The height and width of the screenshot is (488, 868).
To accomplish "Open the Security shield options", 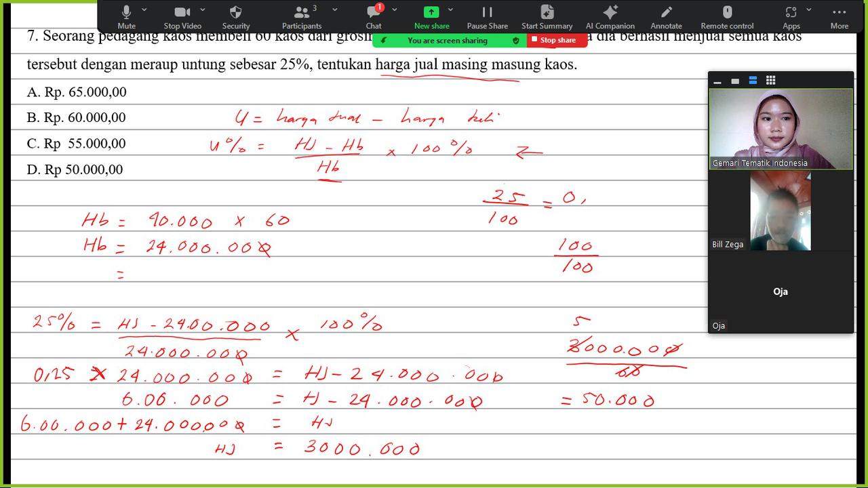I will (236, 12).
